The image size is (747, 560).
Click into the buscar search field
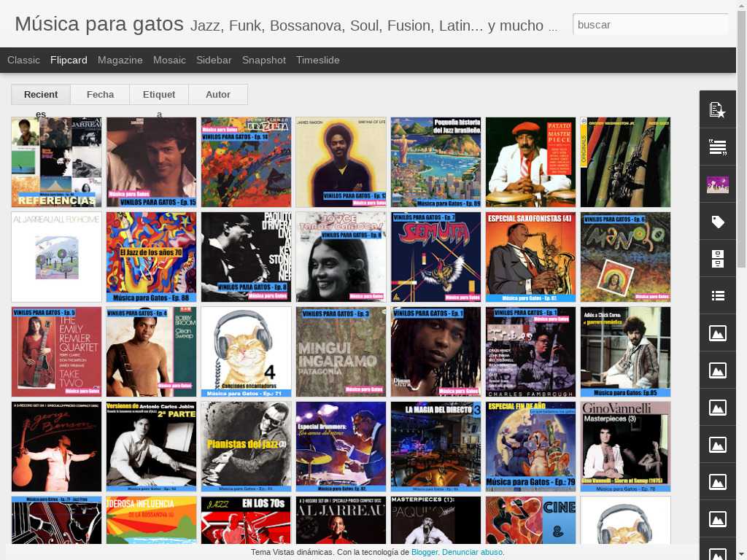[x=650, y=25]
